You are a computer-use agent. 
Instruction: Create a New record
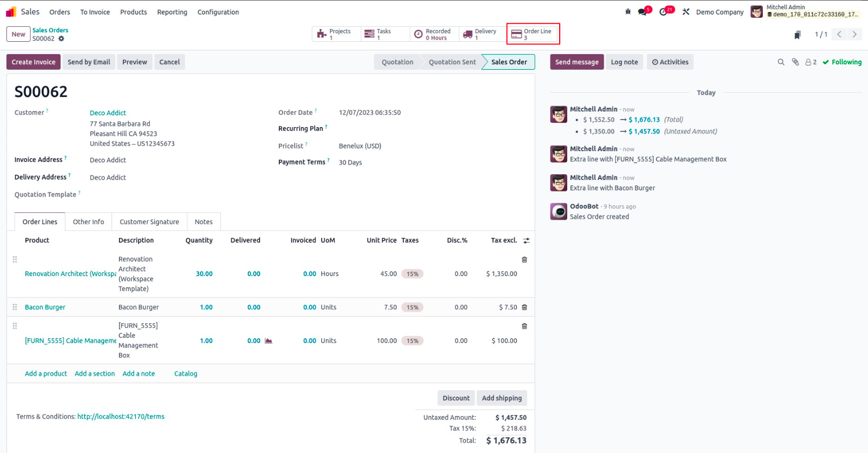coord(18,34)
